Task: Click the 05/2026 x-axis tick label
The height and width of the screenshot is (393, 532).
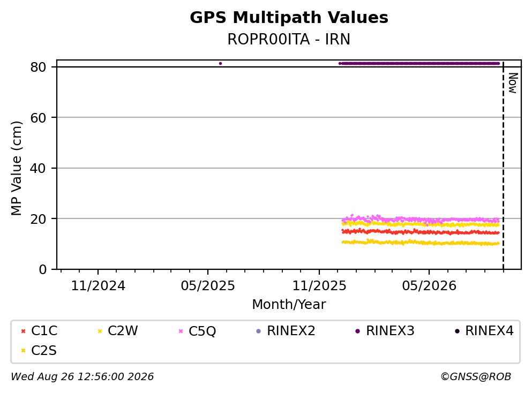Action: coord(429,286)
